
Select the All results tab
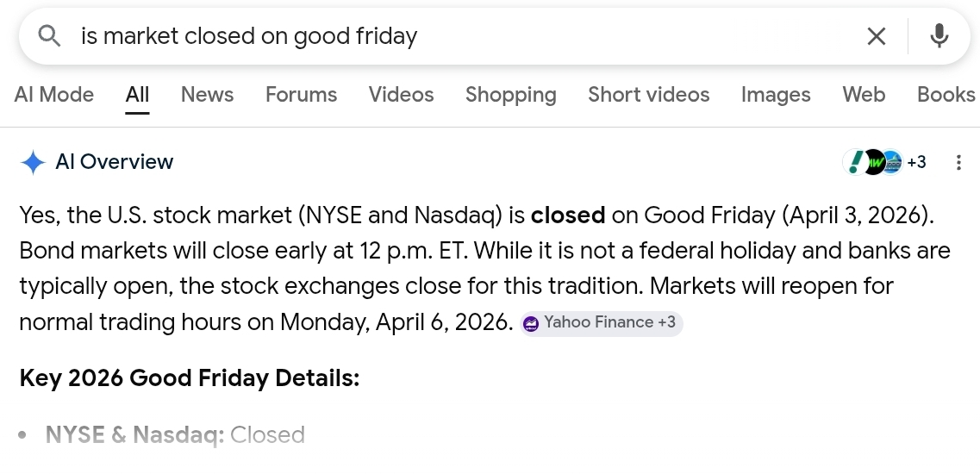coord(137,95)
